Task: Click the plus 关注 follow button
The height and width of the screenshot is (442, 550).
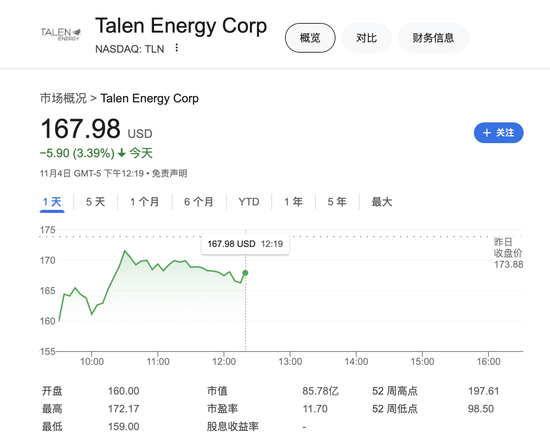Action: point(498,133)
